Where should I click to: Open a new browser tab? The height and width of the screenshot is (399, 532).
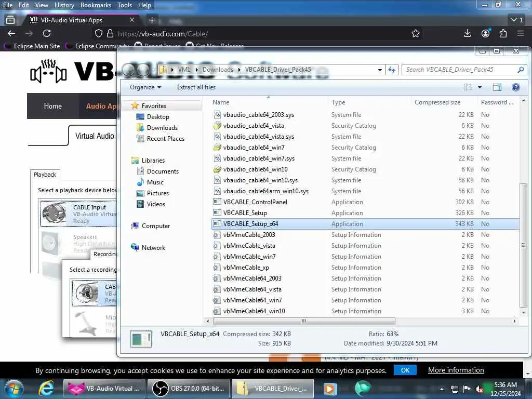click(x=152, y=20)
